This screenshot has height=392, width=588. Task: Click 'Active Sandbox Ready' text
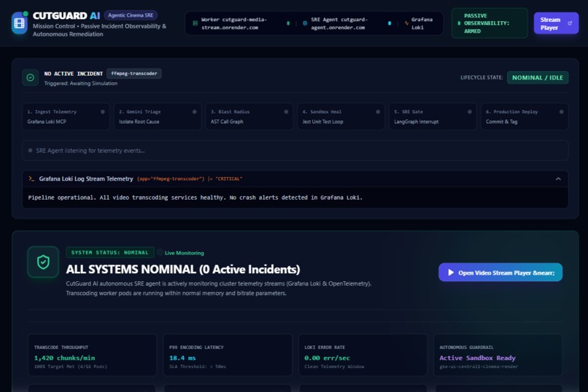(x=477, y=358)
